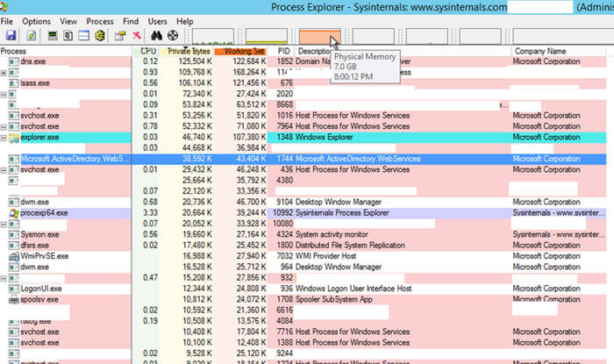This screenshot has width=614, height=364.
Task: Open the Options menu
Action: pyautogui.click(x=36, y=22)
